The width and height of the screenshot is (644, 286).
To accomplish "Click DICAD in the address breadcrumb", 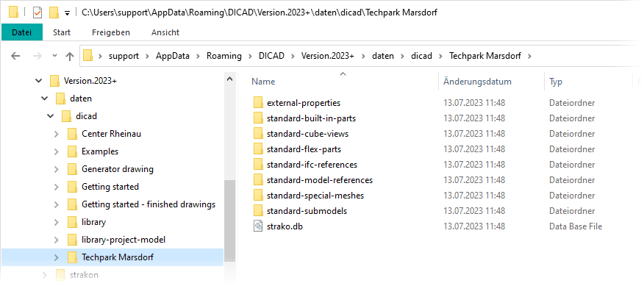I will coord(271,56).
